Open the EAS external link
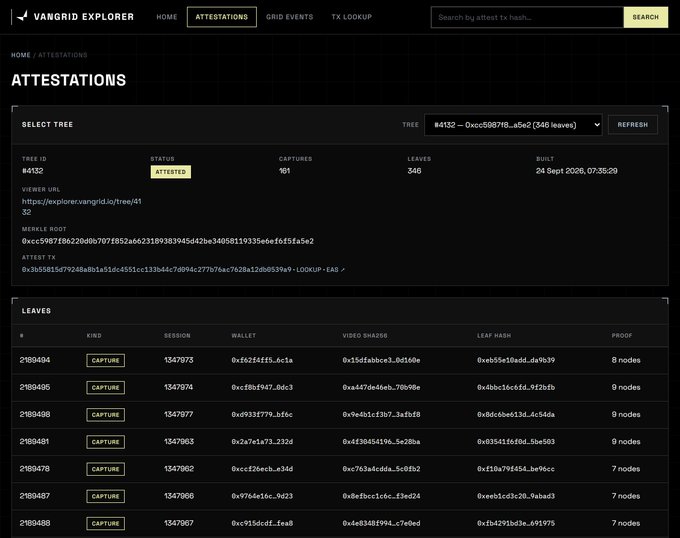 [x=335, y=270]
